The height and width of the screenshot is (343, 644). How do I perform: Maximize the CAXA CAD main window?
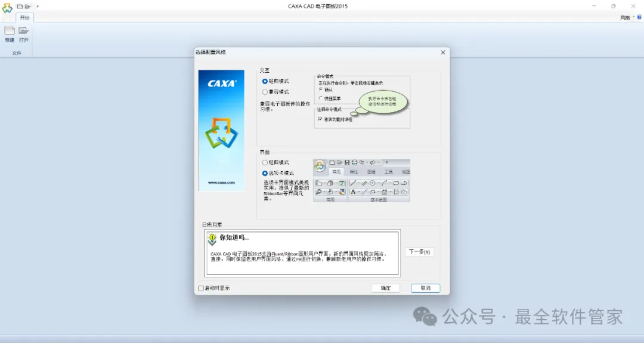tap(613, 6)
